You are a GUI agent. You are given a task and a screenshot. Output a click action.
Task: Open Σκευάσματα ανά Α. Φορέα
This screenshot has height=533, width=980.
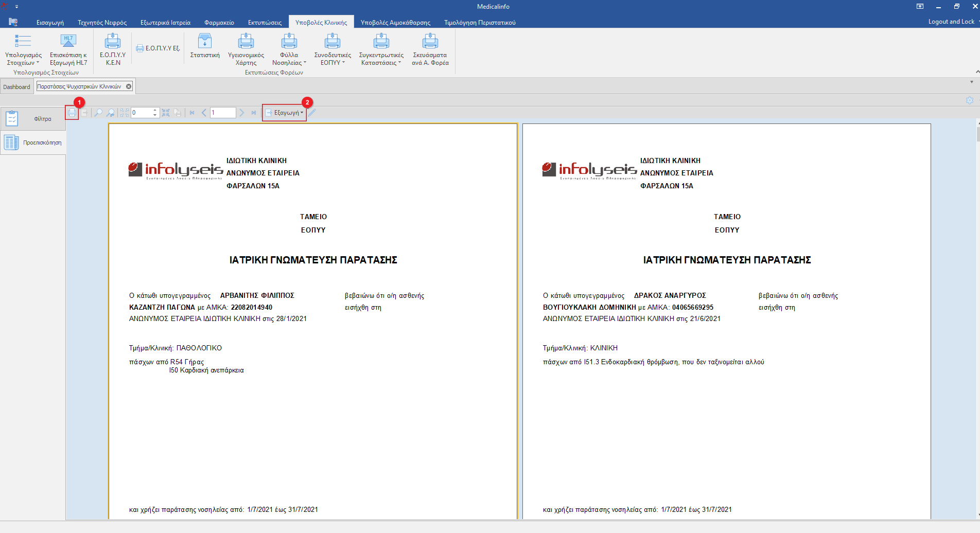pyautogui.click(x=430, y=50)
